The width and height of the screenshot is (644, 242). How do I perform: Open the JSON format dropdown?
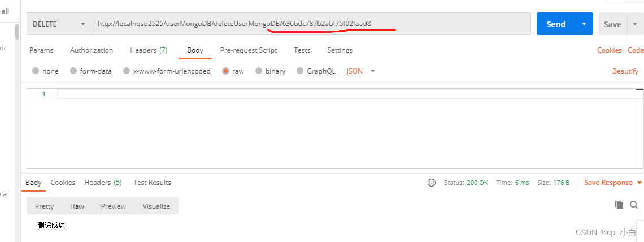tap(360, 71)
